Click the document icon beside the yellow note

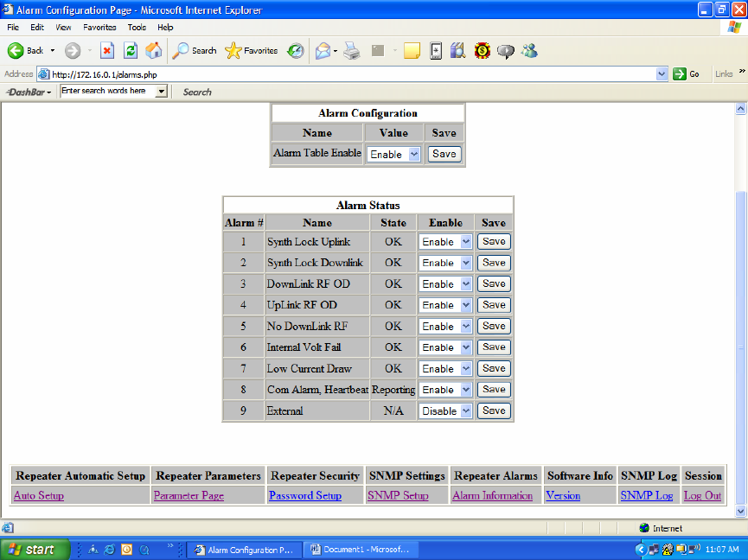click(x=436, y=50)
